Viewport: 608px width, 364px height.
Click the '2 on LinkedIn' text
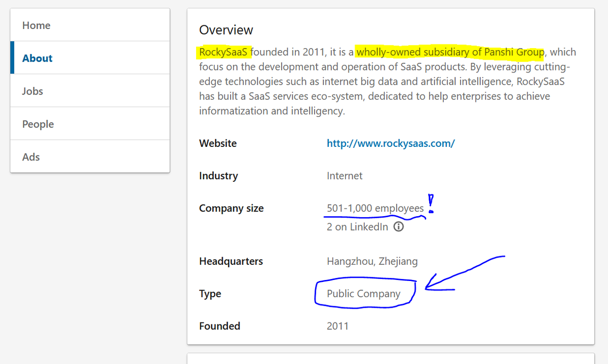tap(358, 227)
